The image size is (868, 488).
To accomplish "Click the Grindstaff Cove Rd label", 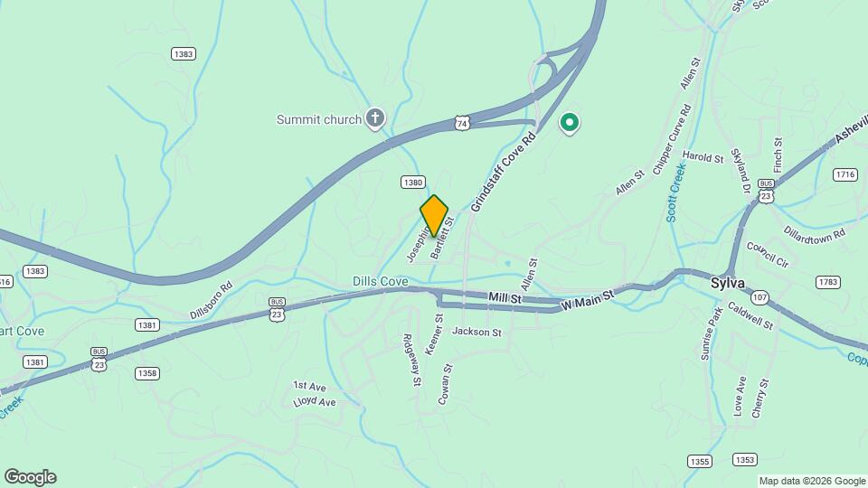I will (x=503, y=172).
